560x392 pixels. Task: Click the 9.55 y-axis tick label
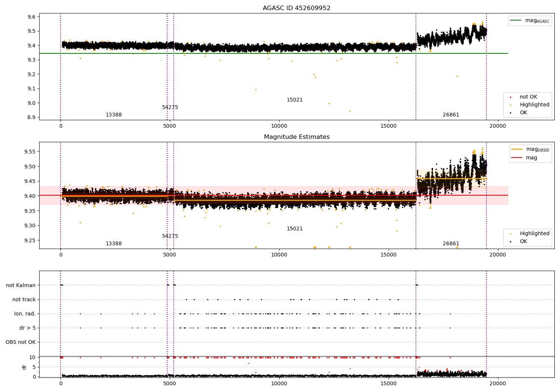click(30, 152)
